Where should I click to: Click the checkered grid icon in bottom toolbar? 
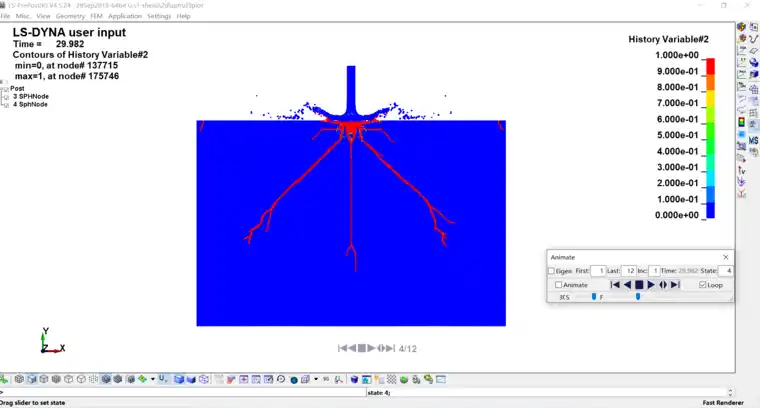[x=391, y=379]
